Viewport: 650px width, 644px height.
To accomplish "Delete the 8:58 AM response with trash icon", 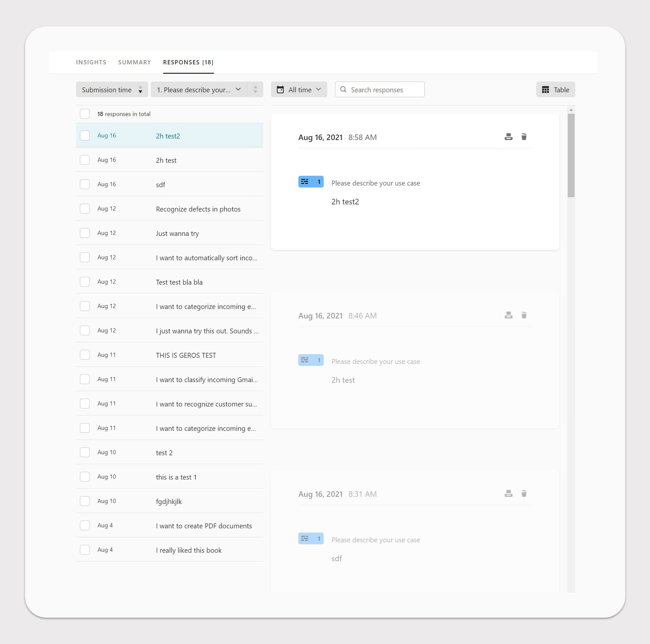I will pos(524,136).
